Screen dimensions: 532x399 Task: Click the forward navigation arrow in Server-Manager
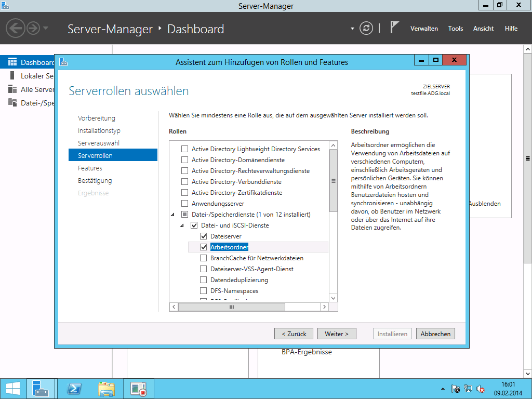33,28
